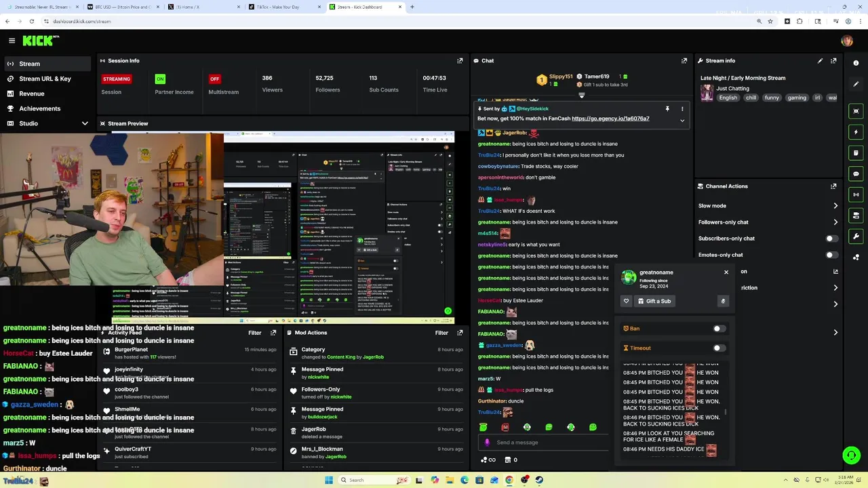Screen dimensions: 868x488
Task: Pop out the Chat panel
Action: click(684, 61)
